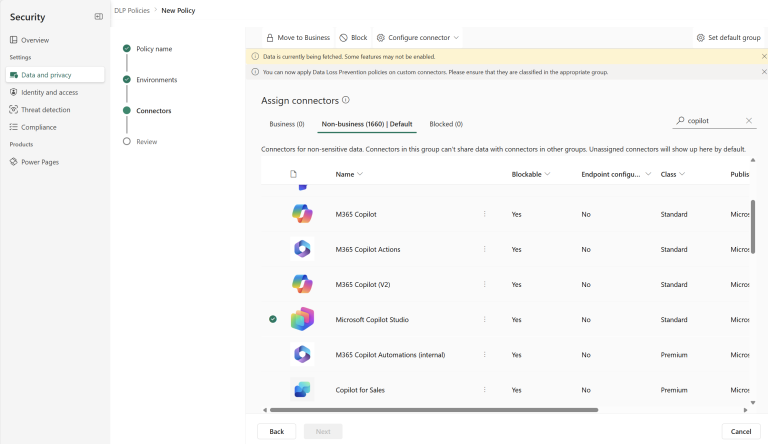This screenshot has height=444, width=768.
Task: Click Premium class for Copilot for Sales
Action: (673, 390)
